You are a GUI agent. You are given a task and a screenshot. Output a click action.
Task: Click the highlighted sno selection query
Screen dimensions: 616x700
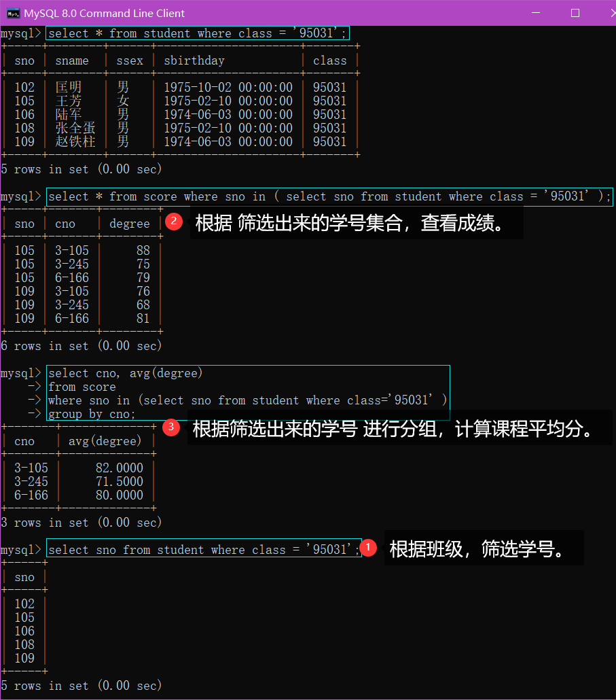[204, 549]
